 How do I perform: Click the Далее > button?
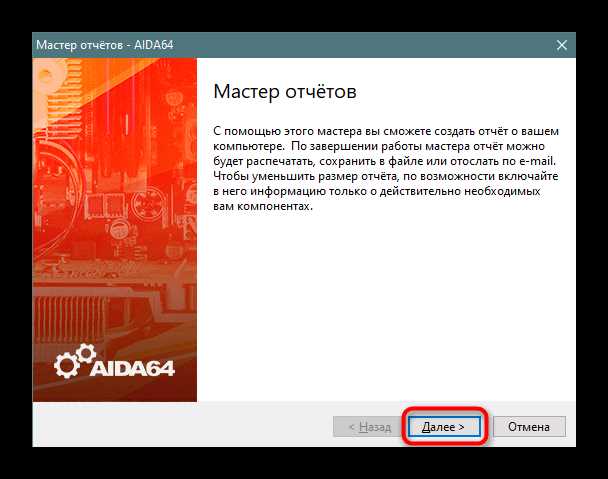[444, 427]
